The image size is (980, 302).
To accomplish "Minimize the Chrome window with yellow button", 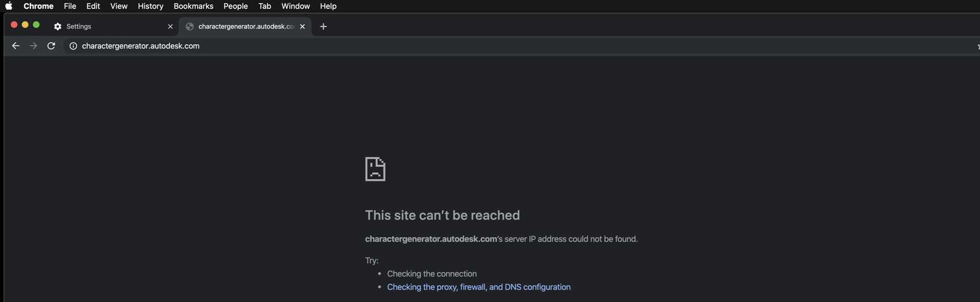I will (x=25, y=25).
